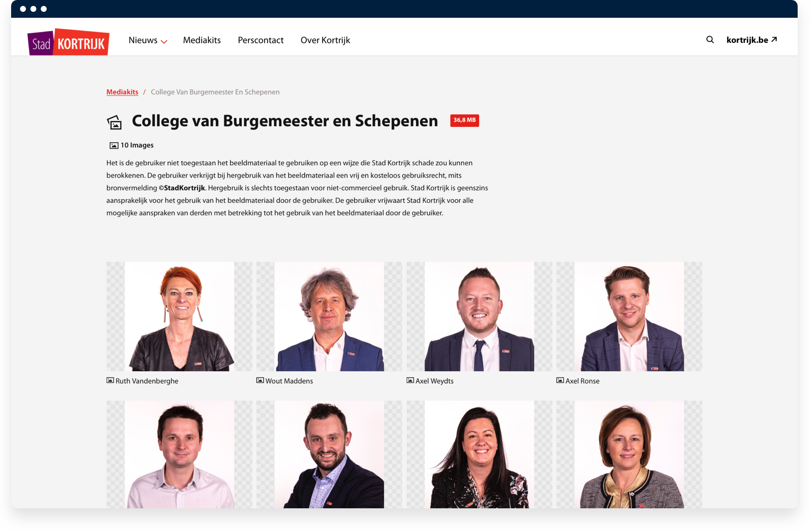Click image icon beside Axel Weydts caption

tap(410, 380)
